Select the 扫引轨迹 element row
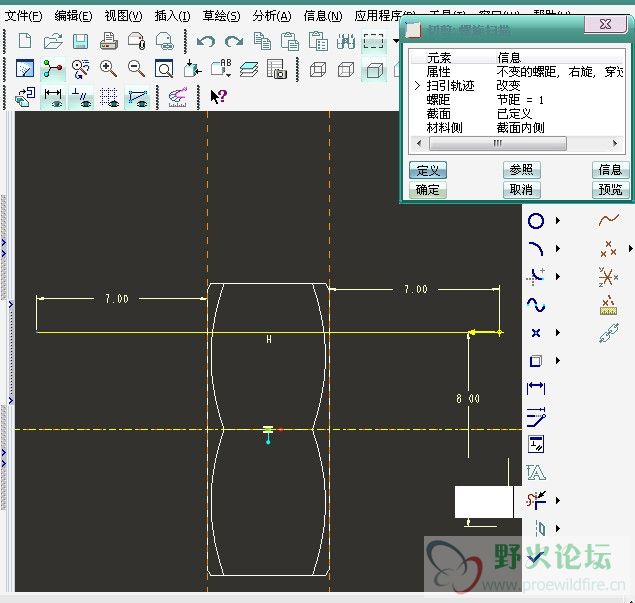The width and height of the screenshot is (635, 603). pyautogui.click(x=518, y=86)
